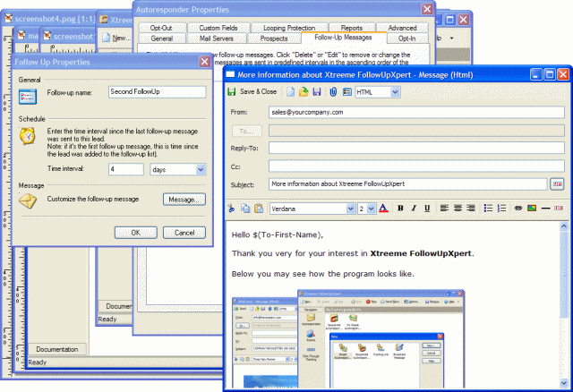Click the insert picture icon

coord(532,209)
